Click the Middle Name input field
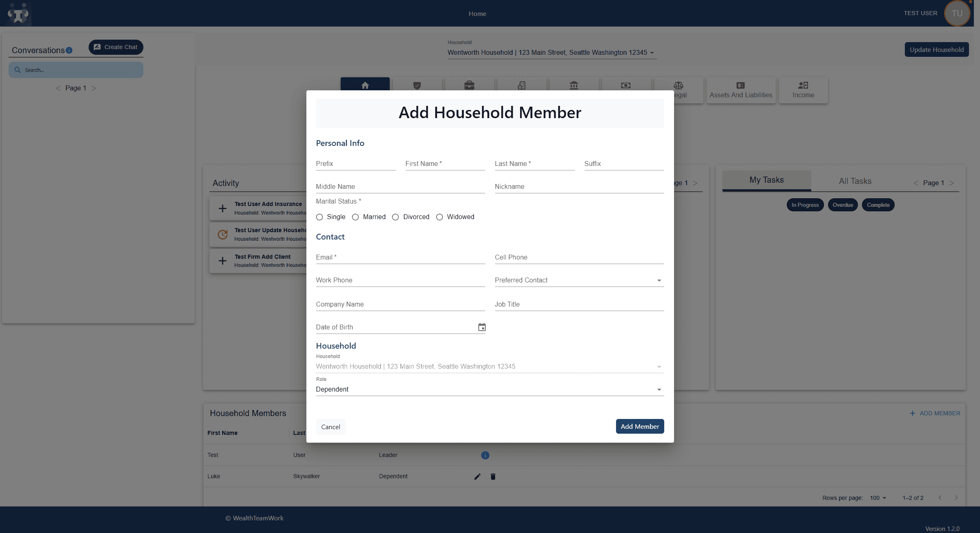 pos(400,187)
